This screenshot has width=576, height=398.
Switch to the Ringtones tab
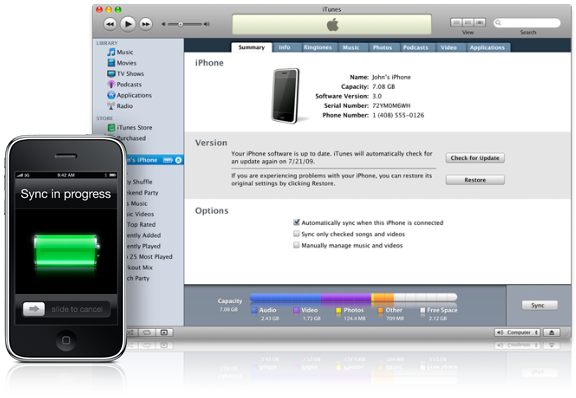click(318, 47)
